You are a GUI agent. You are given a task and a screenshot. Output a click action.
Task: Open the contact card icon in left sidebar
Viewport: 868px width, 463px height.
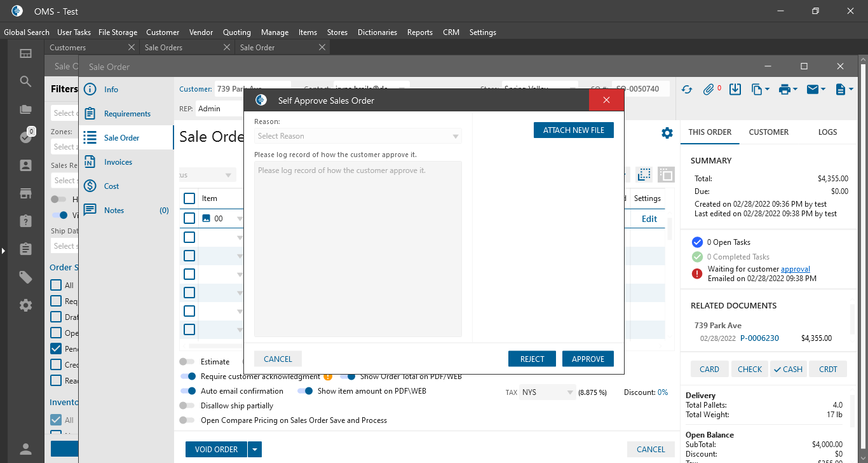(25, 165)
